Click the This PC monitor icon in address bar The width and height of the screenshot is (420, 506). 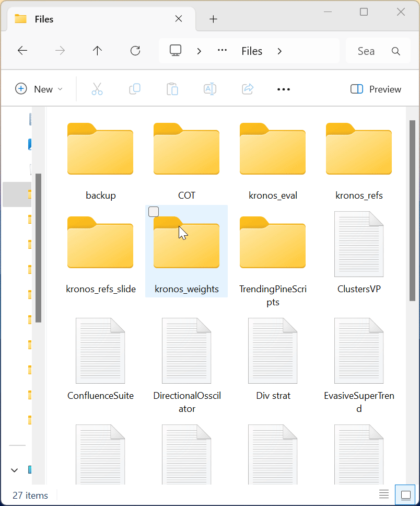[x=176, y=51]
